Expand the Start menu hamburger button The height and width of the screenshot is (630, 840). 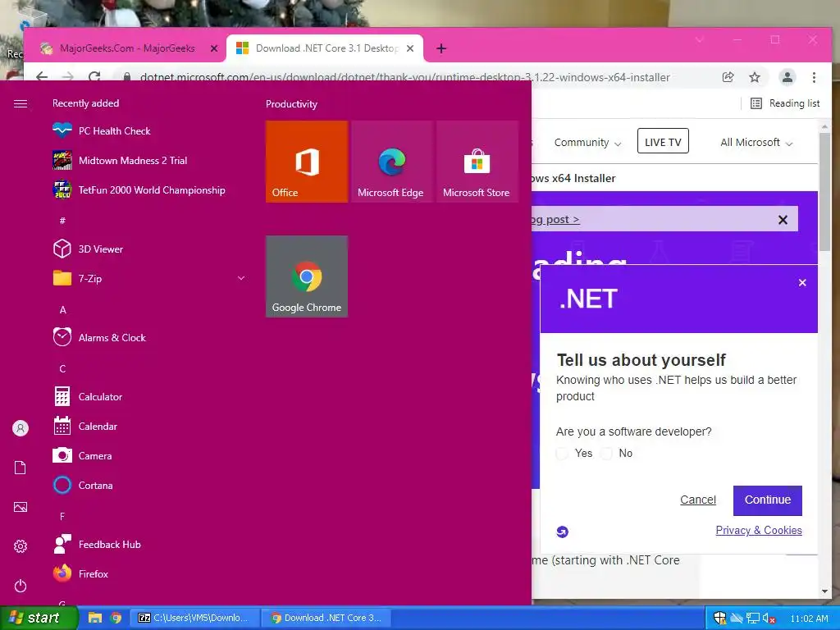(x=21, y=103)
